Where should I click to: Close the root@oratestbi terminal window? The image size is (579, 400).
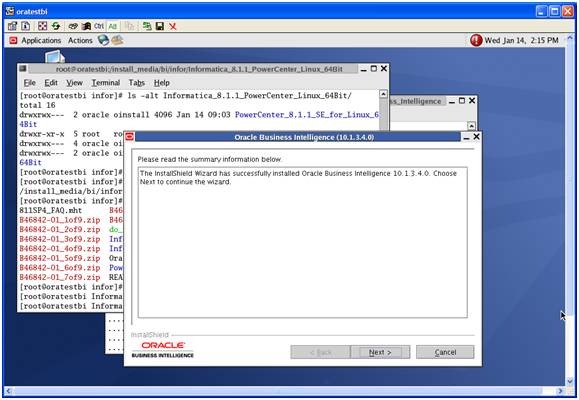click(x=384, y=69)
